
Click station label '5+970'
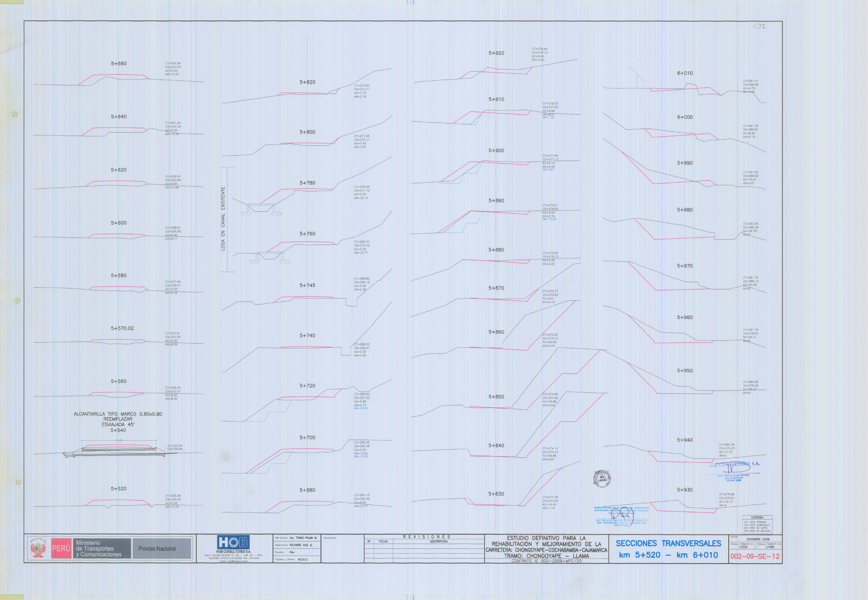point(685,266)
